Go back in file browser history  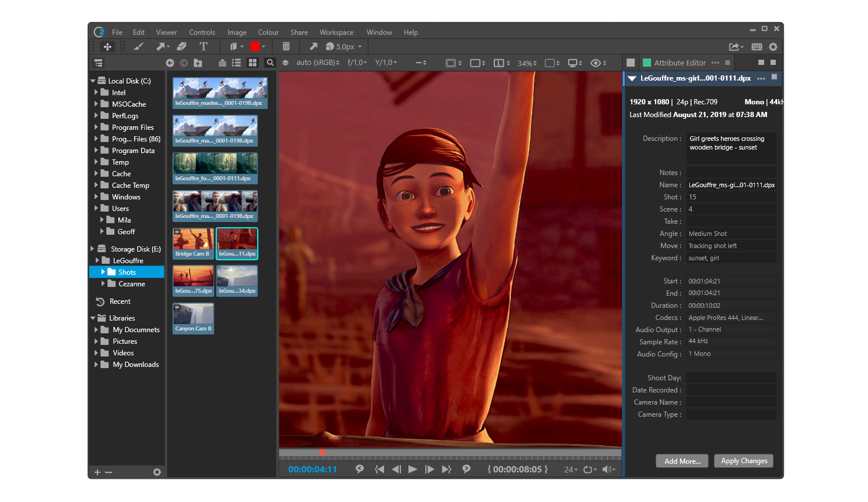click(x=170, y=63)
